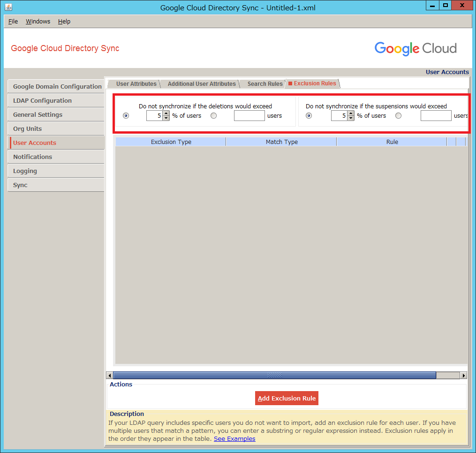Click the Match Type column header

point(281,142)
